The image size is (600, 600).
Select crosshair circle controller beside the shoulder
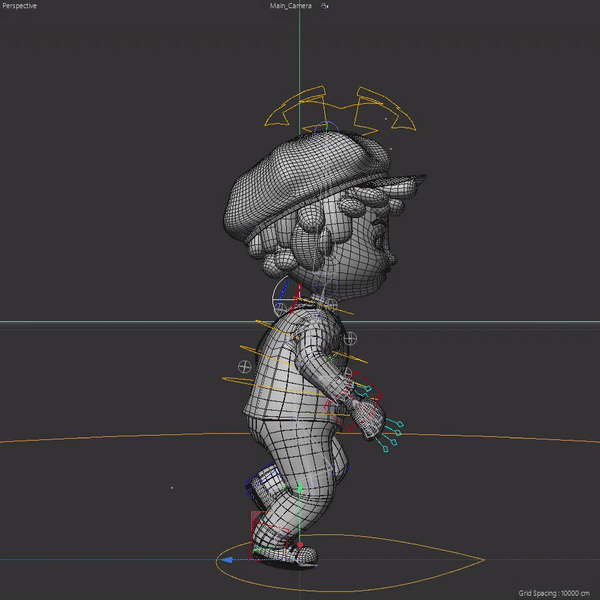350,339
